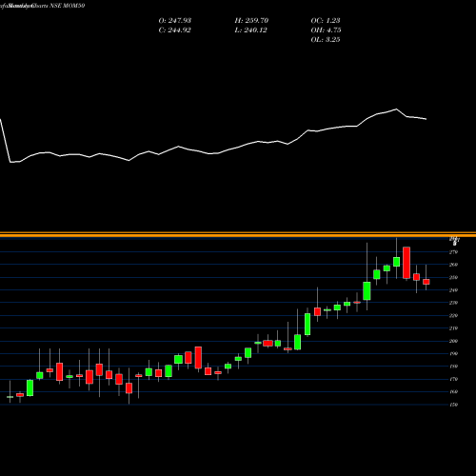Click the 220 price axis label
476x476 pixels.
click(453, 316)
